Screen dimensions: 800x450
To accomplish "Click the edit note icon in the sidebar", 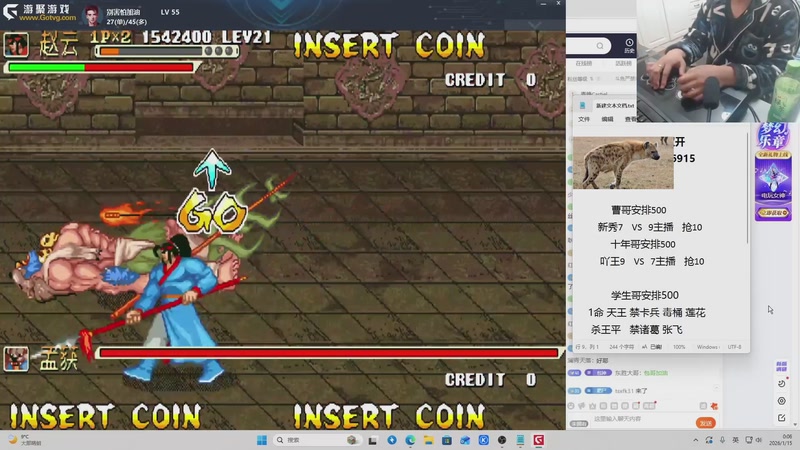I will (781, 418).
